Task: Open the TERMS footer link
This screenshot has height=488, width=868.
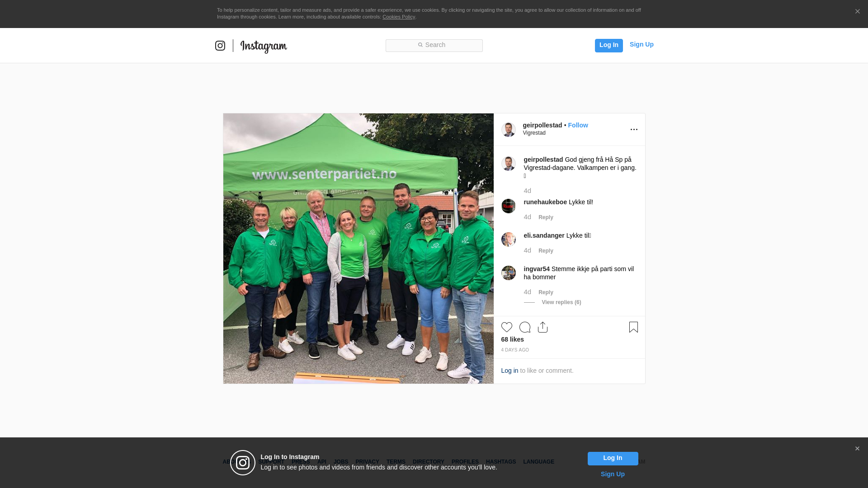Action: pos(396,462)
